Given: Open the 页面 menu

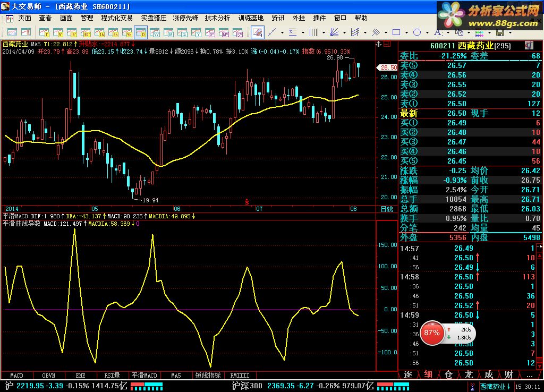Looking at the screenshot, I should 25,18.
